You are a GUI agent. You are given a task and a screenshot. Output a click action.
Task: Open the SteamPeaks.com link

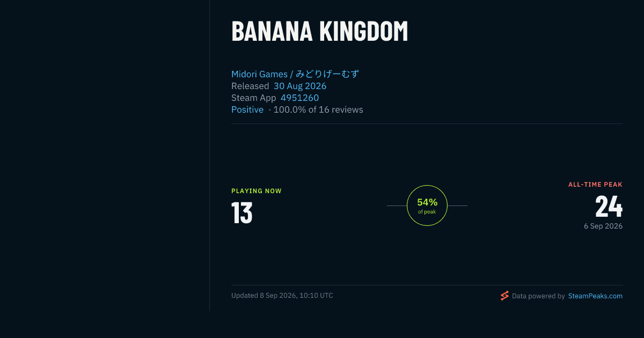(x=595, y=296)
